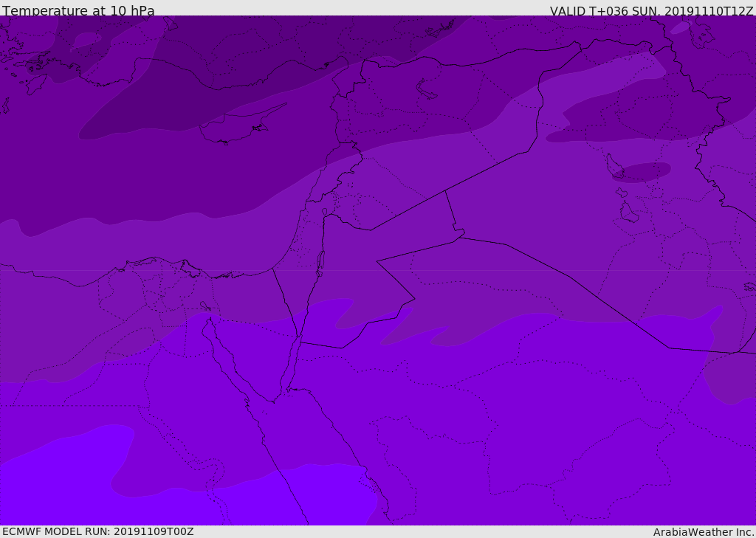Click the 'Temperature at 10 hPa' title

(78, 10)
